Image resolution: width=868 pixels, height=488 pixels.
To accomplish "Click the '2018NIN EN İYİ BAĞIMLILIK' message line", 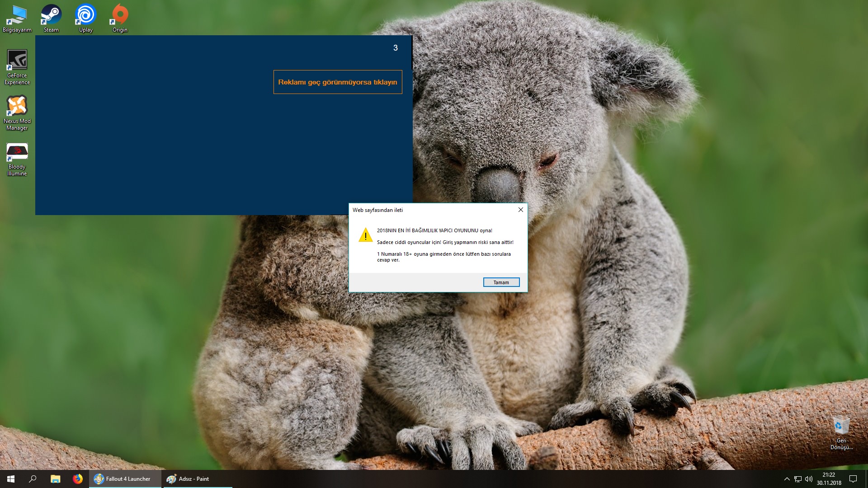I will pyautogui.click(x=434, y=230).
